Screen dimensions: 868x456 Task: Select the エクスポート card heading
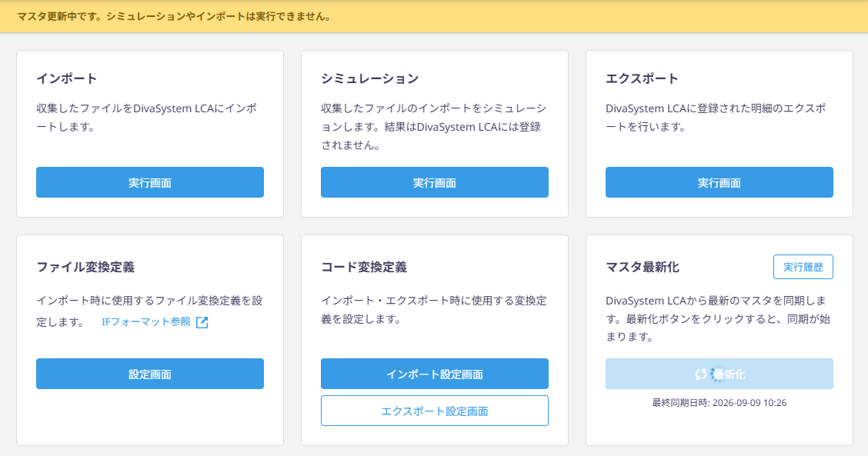tap(642, 78)
